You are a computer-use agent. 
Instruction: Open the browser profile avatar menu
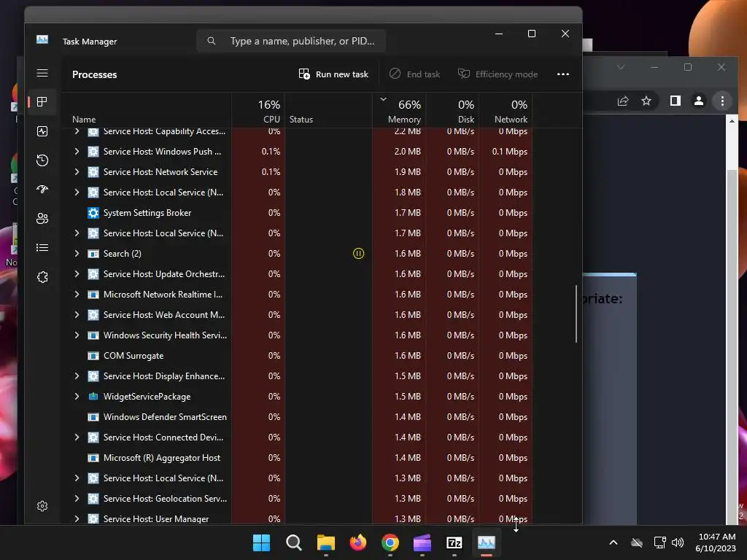pyautogui.click(x=698, y=101)
